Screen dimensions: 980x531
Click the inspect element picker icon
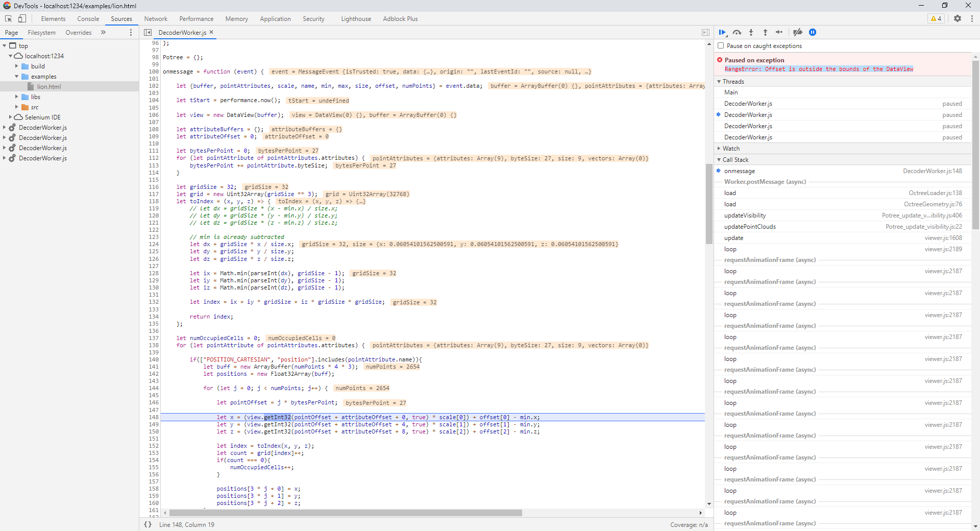[x=8, y=18]
